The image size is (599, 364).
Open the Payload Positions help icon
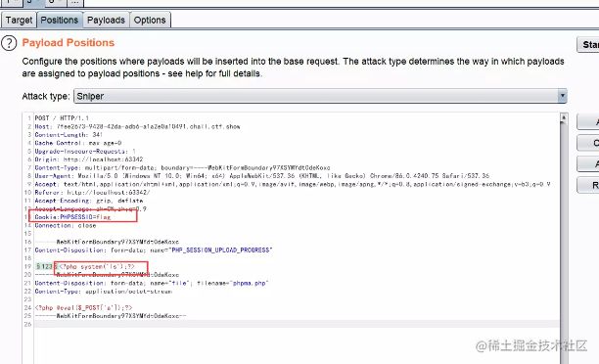[x=9, y=43]
